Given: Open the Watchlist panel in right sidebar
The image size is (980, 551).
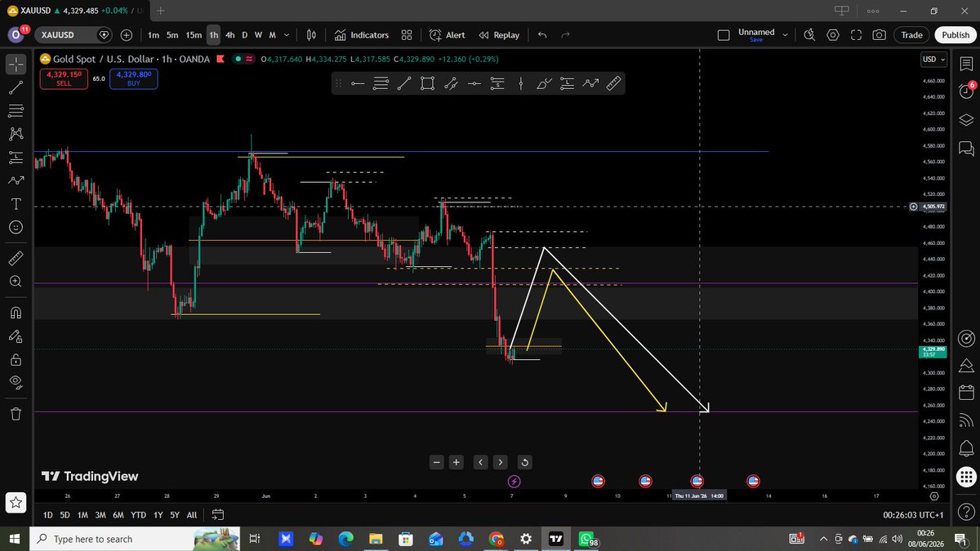Looking at the screenshot, I should tap(965, 64).
